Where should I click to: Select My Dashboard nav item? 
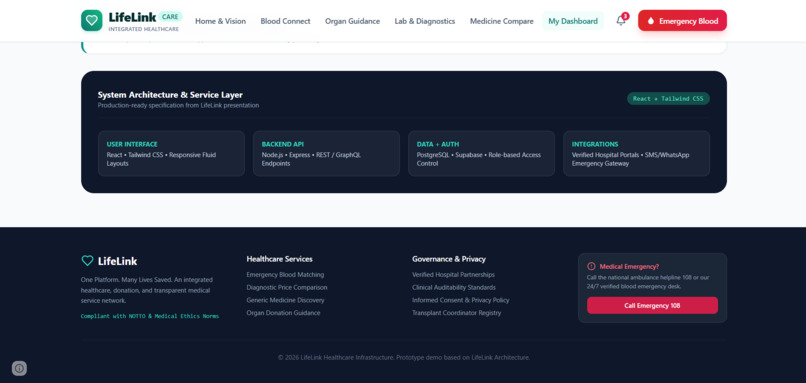[573, 21]
